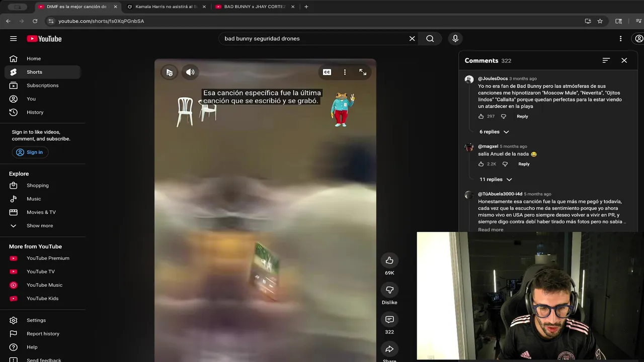
Task: Open YouTube Premium link
Action: 43,258
